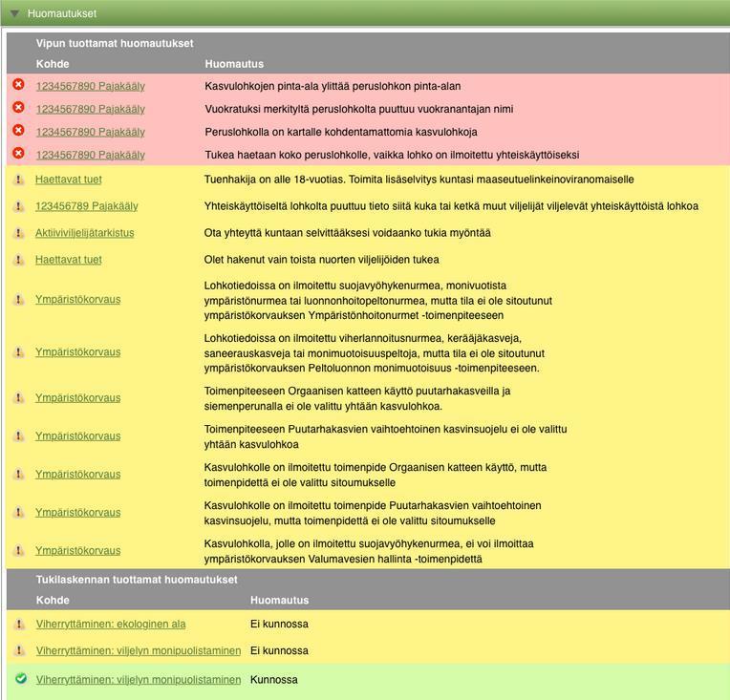This screenshot has height=700, width=730.
Task: Click the 'Ei kunnossa' text in the ekologinen ala row
Action: pos(279,624)
